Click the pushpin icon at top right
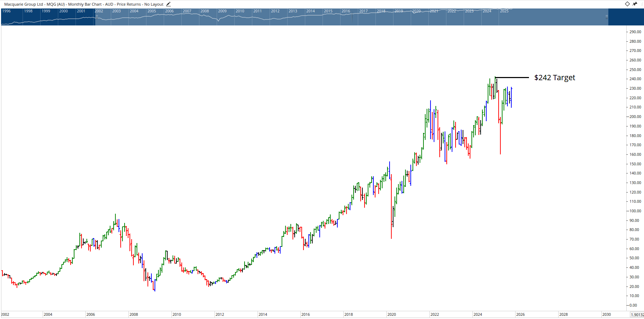The image size is (644, 319). point(635,4)
